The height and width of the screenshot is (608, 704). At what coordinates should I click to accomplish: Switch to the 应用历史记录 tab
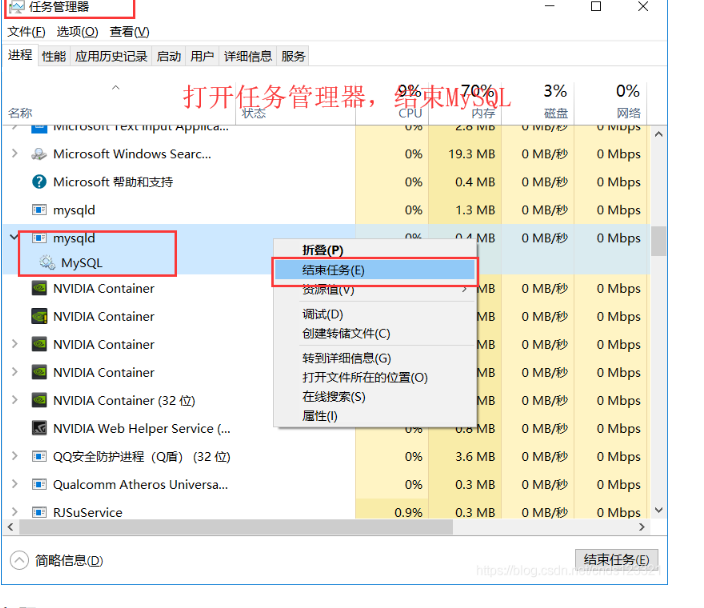[111, 56]
